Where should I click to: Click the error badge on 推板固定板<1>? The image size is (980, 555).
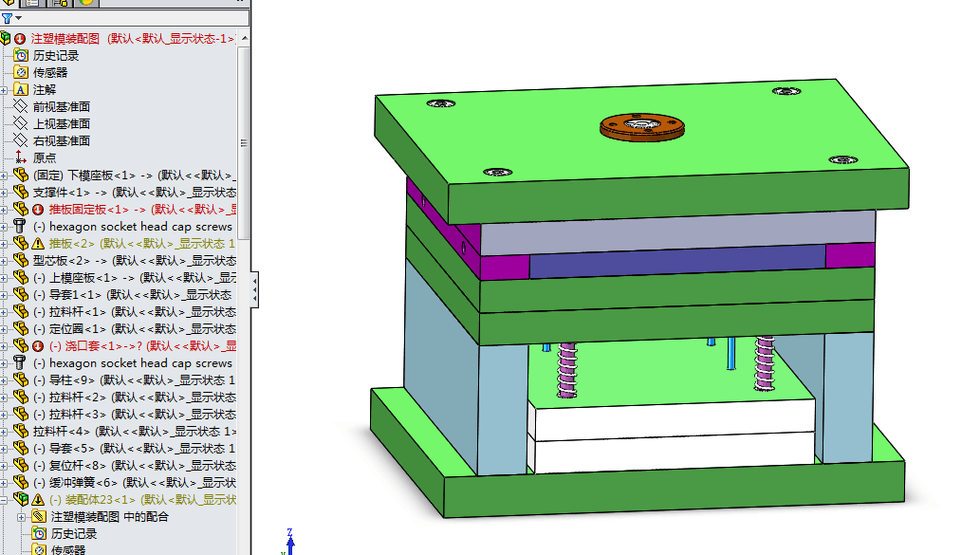[x=38, y=210]
